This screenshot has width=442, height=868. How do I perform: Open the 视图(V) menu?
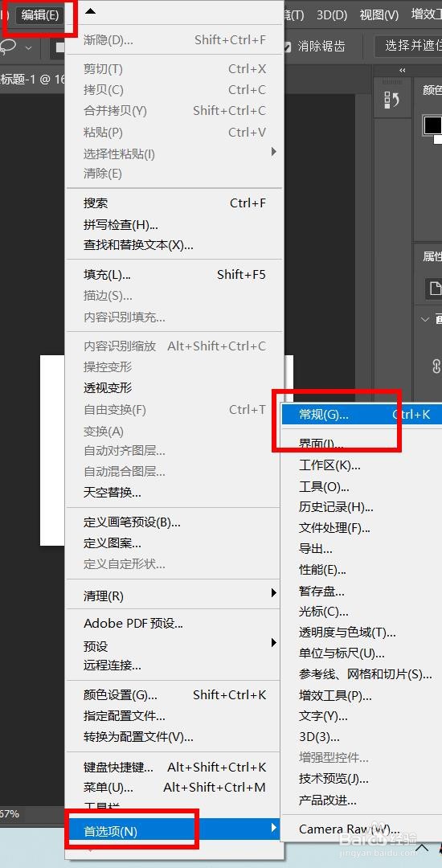[x=379, y=15]
